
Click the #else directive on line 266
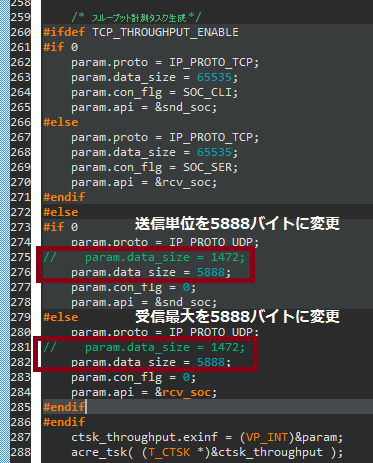click(x=61, y=122)
